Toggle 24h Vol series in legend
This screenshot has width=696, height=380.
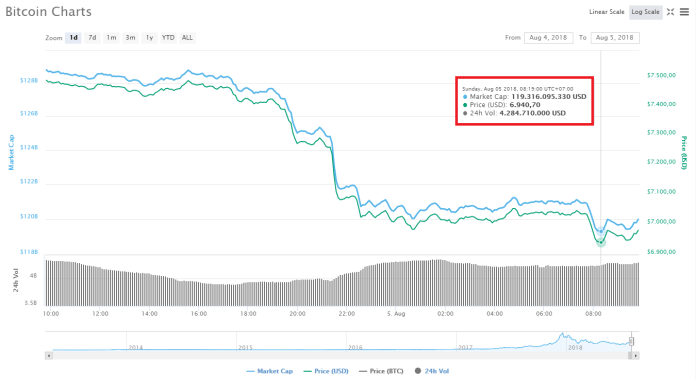tap(432, 371)
